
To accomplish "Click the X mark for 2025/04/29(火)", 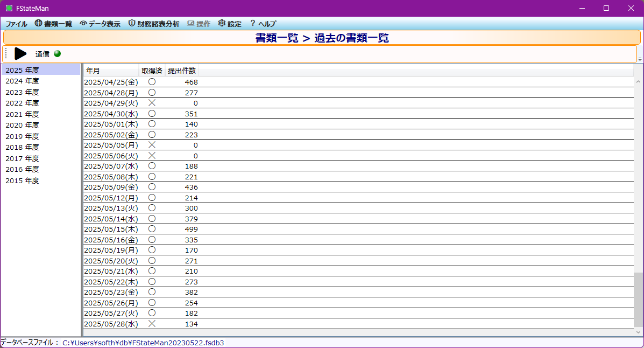I will 152,103.
